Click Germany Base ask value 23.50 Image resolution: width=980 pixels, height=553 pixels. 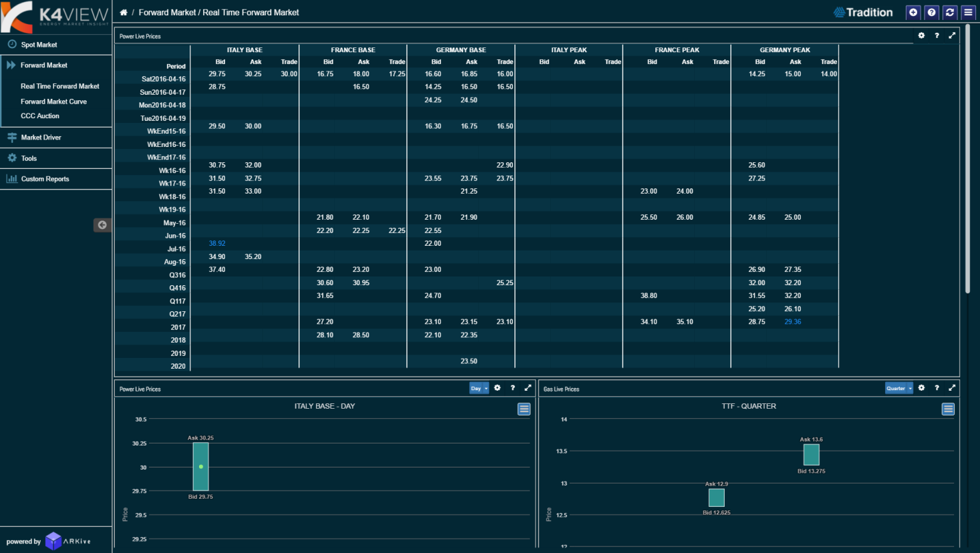coord(469,361)
